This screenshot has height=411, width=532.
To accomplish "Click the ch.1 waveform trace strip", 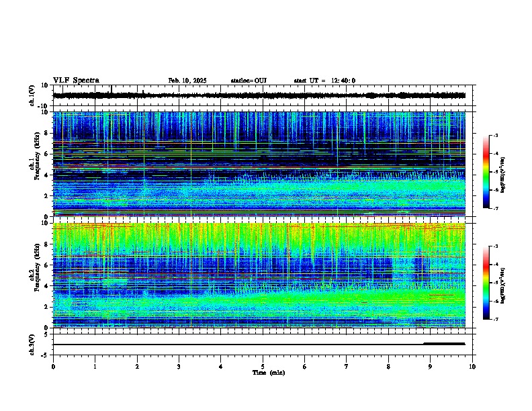I will pos(259,95).
